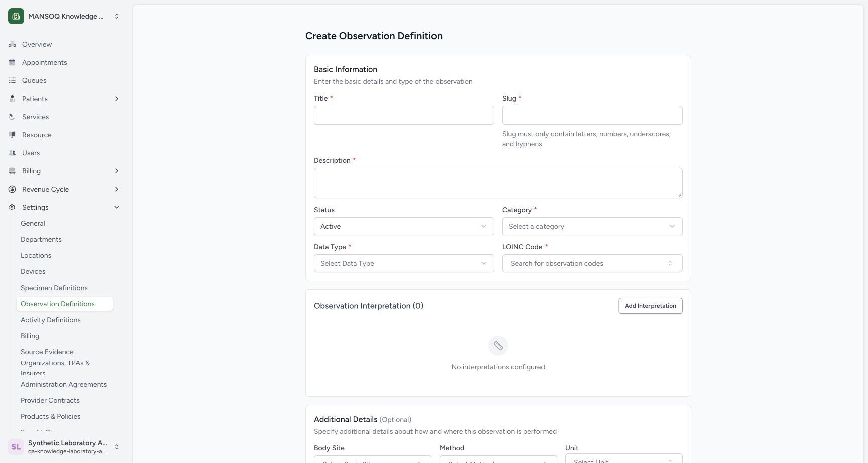
Task: Click the Queues list icon
Action: tap(12, 80)
